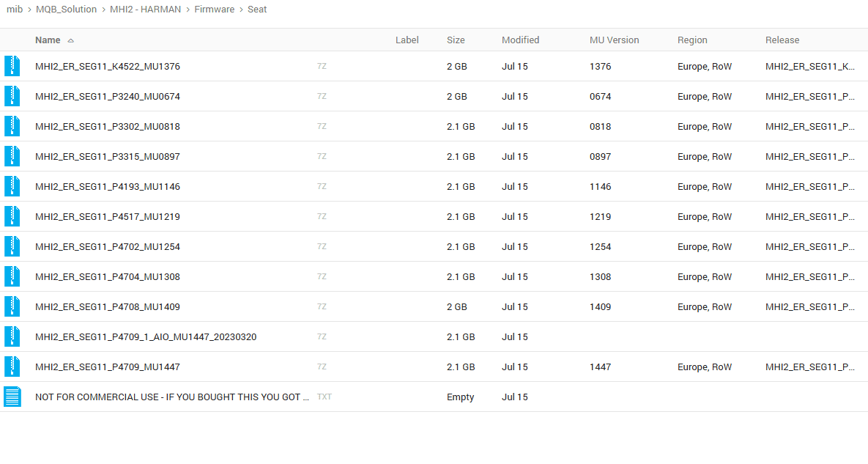The height and width of the screenshot is (464, 868).
Task: Sort the list by the Name column
Action: tap(48, 40)
